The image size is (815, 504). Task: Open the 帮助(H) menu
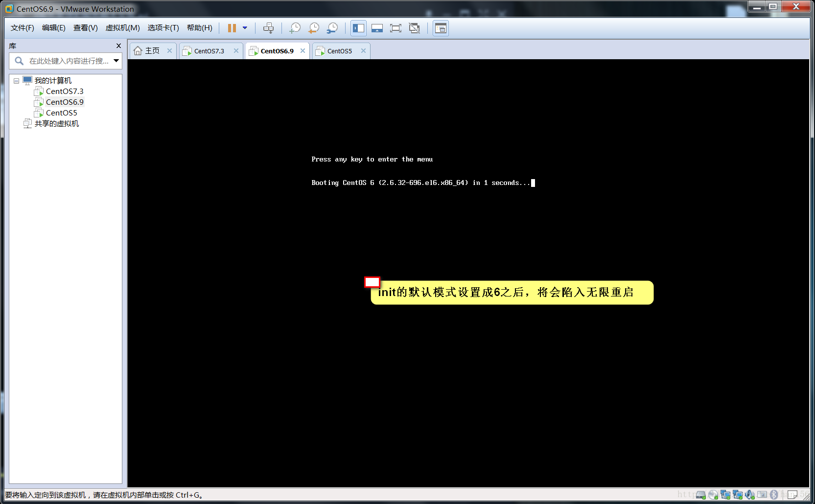click(200, 28)
